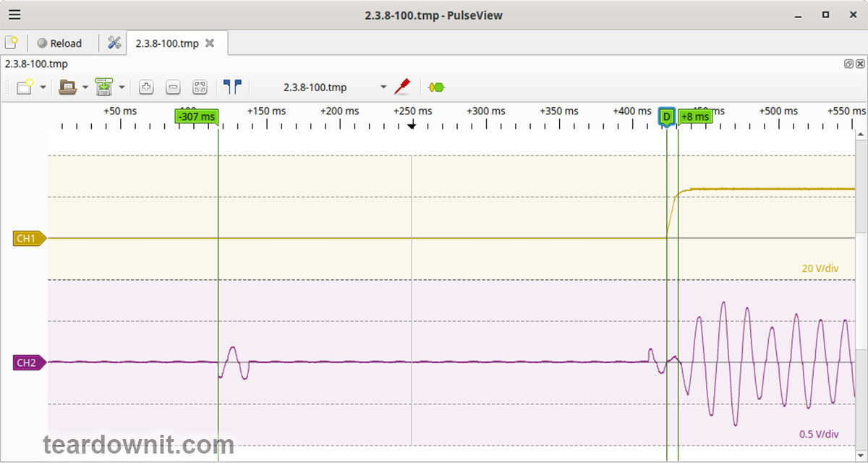868x463 pixels.
Task: Create a new session from the top bar
Action: pyautogui.click(x=12, y=43)
